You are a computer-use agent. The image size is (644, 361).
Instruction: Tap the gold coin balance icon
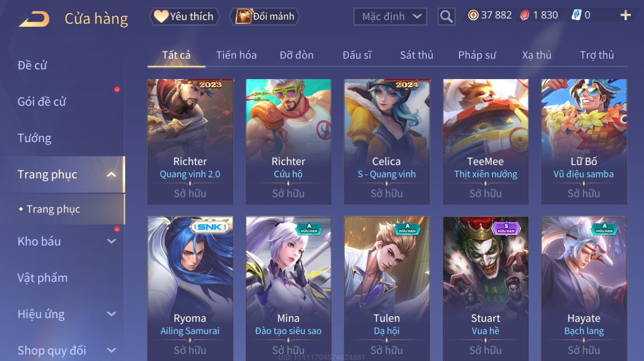[473, 15]
